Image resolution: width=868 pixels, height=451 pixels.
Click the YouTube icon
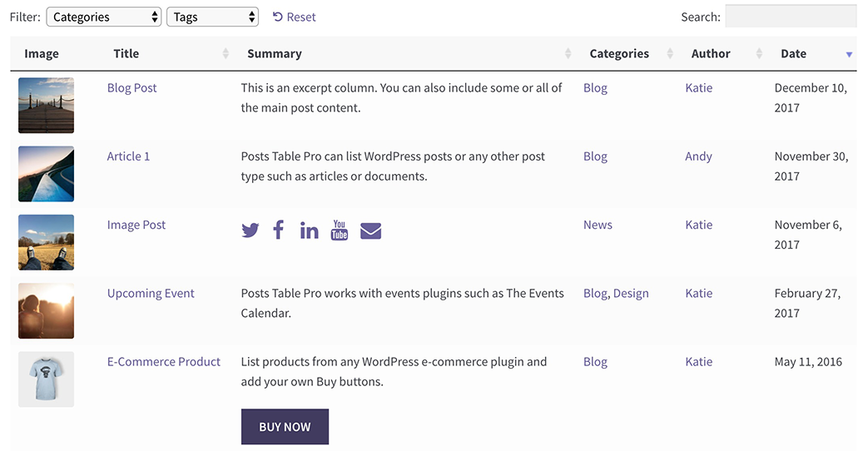point(340,230)
